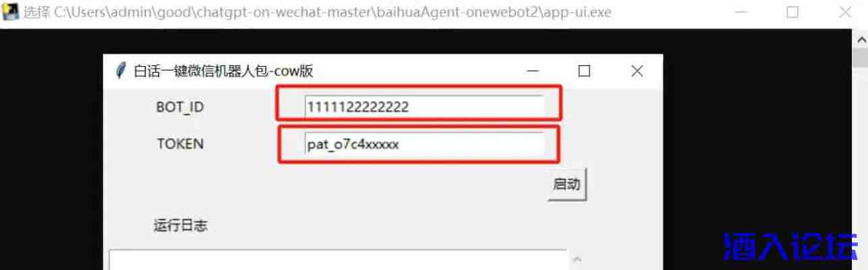Close the app-ui.exe console window
This screenshot has height=270, width=868.
click(x=844, y=12)
